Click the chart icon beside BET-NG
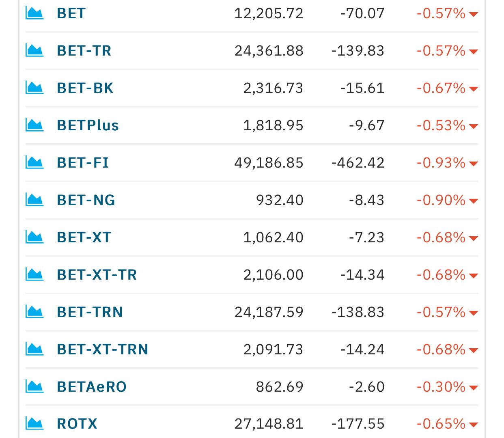 [x=34, y=200]
